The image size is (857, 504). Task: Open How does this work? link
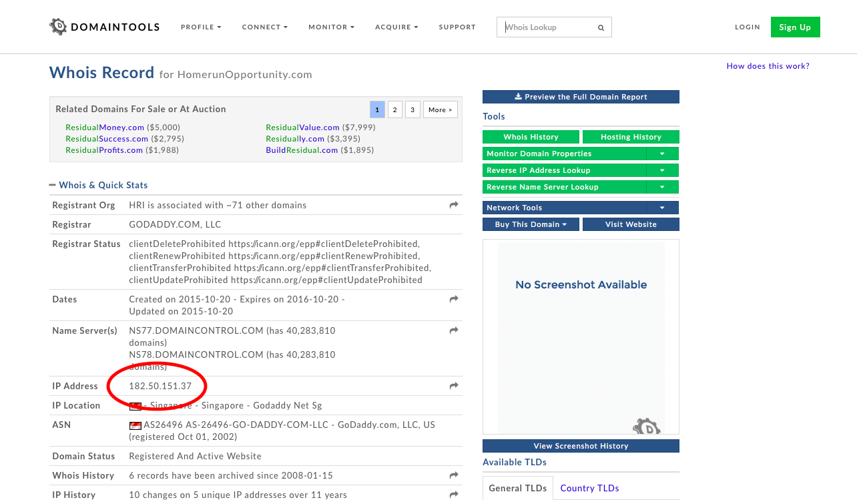click(768, 66)
